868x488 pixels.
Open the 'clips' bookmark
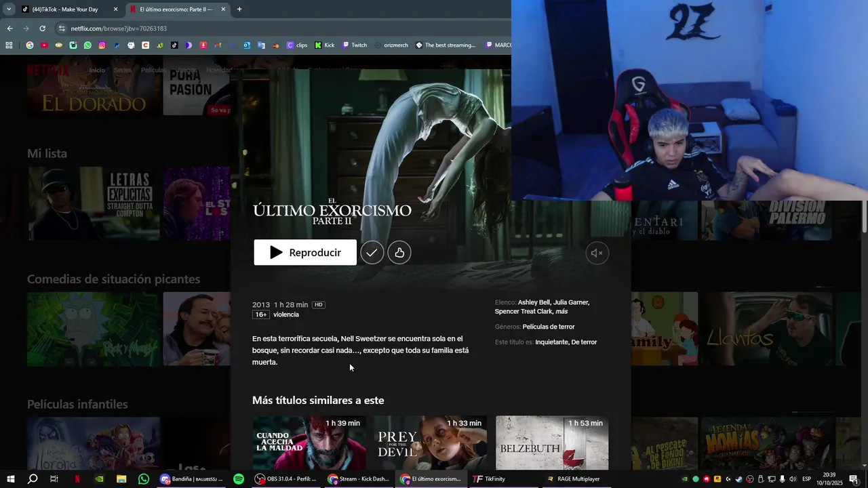point(297,45)
